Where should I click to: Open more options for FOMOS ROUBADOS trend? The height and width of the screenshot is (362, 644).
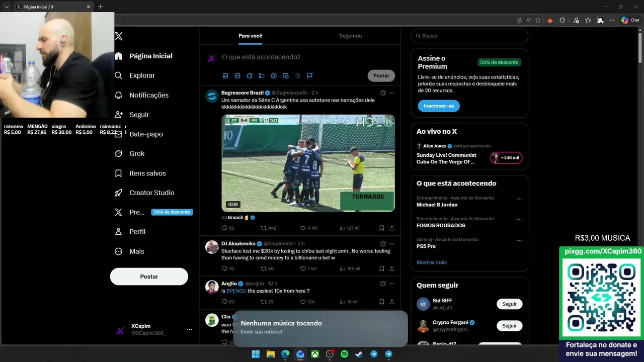[x=519, y=220]
